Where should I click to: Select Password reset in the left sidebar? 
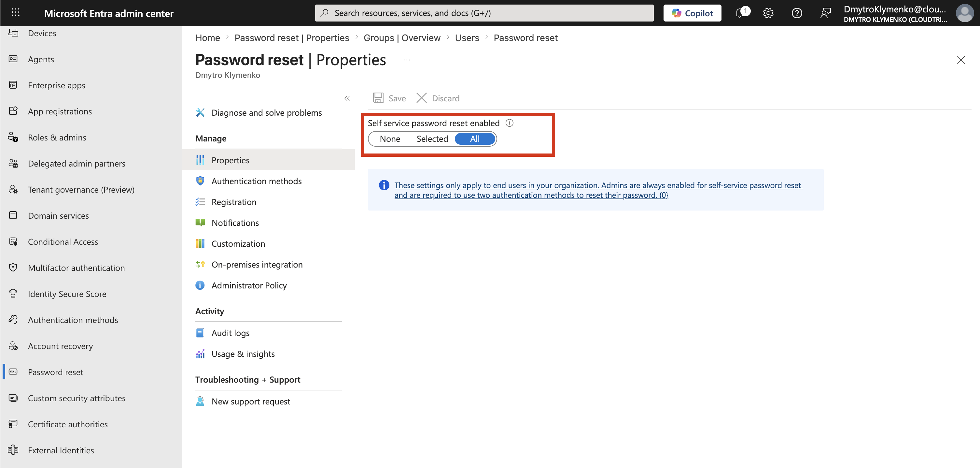(91, 372)
